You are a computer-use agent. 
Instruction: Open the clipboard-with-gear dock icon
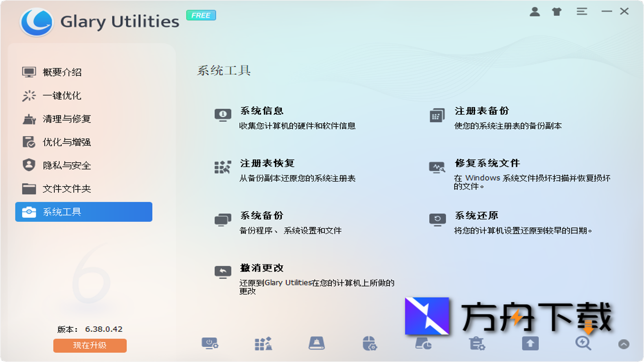click(476, 343)
